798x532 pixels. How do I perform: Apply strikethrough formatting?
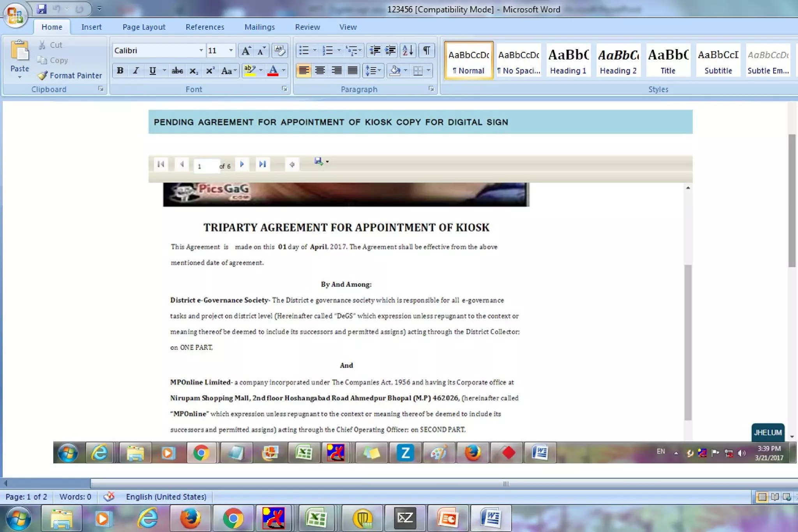coord(177,71)
